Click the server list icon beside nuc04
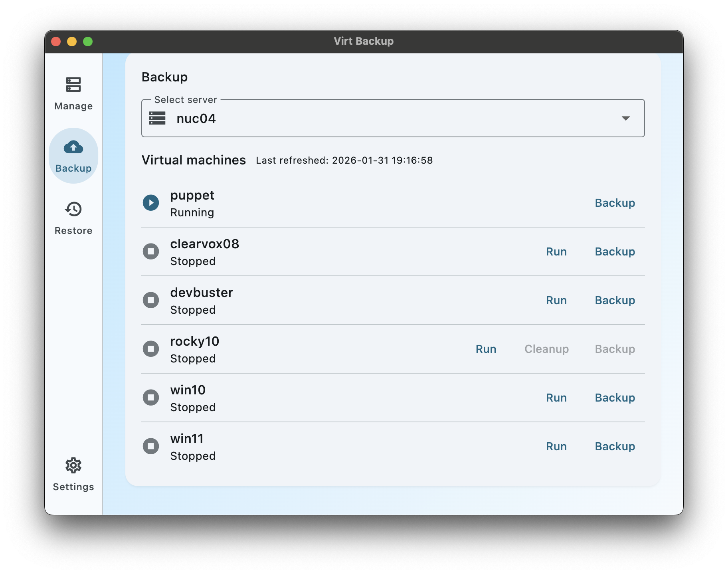 157,118
